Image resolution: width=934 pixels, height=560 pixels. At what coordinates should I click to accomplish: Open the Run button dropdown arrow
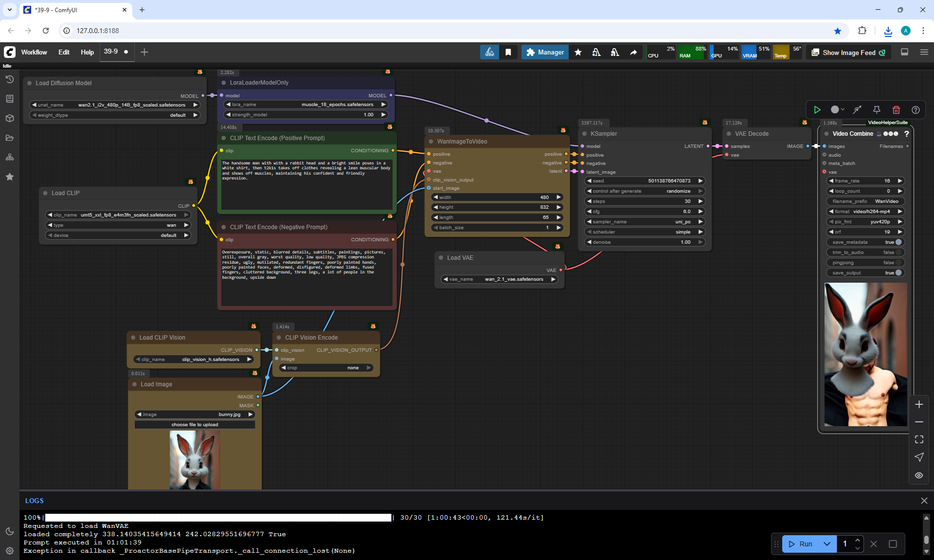click(827, 544)
